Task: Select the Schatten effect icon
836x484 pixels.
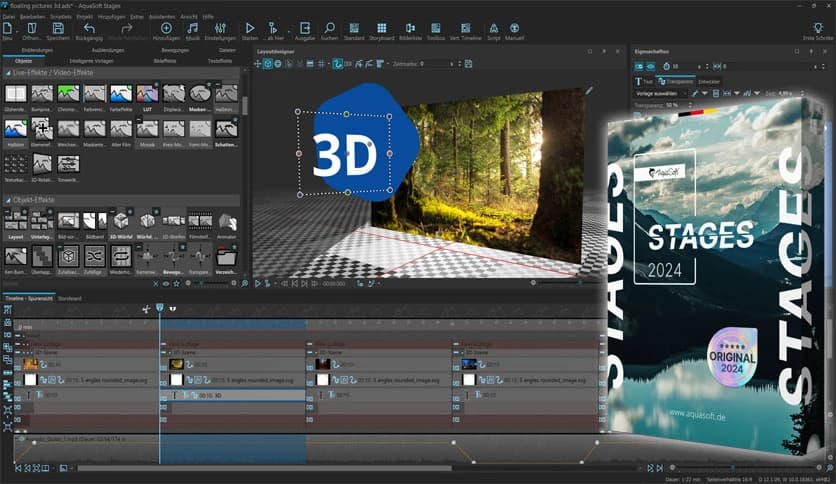Action: [227, 130]
